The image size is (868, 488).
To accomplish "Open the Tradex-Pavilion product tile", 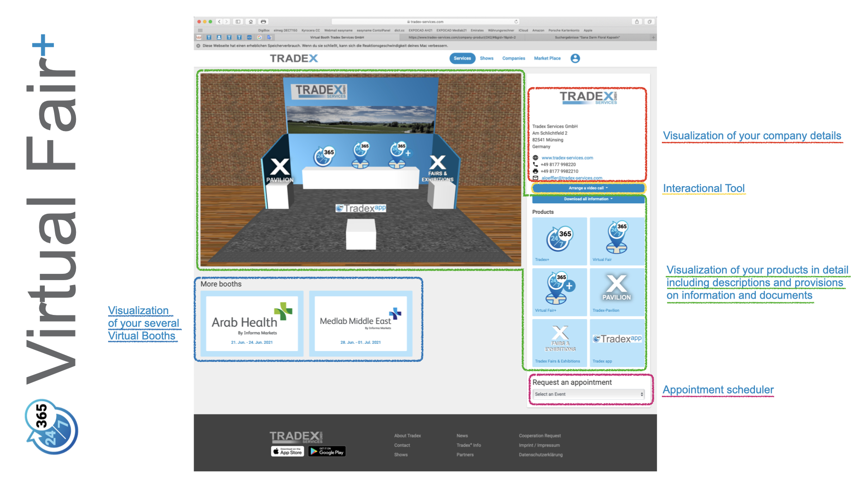I will (617, 291).
